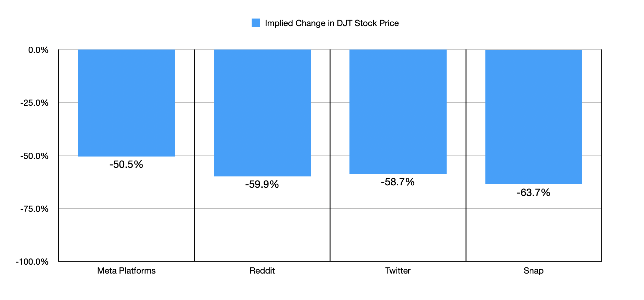Click the 'Meta Platforms' category axis label
The image size is (644, 300).
[126, 271]
